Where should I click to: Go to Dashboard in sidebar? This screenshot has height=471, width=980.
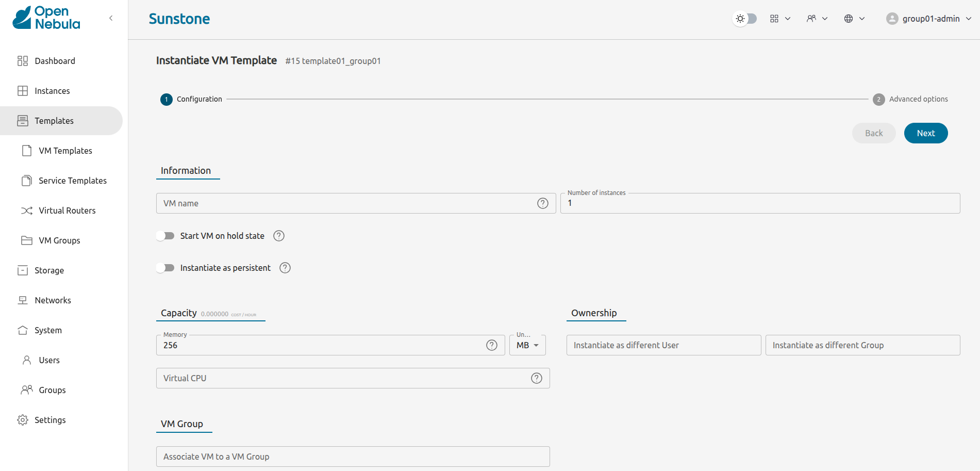55,61
